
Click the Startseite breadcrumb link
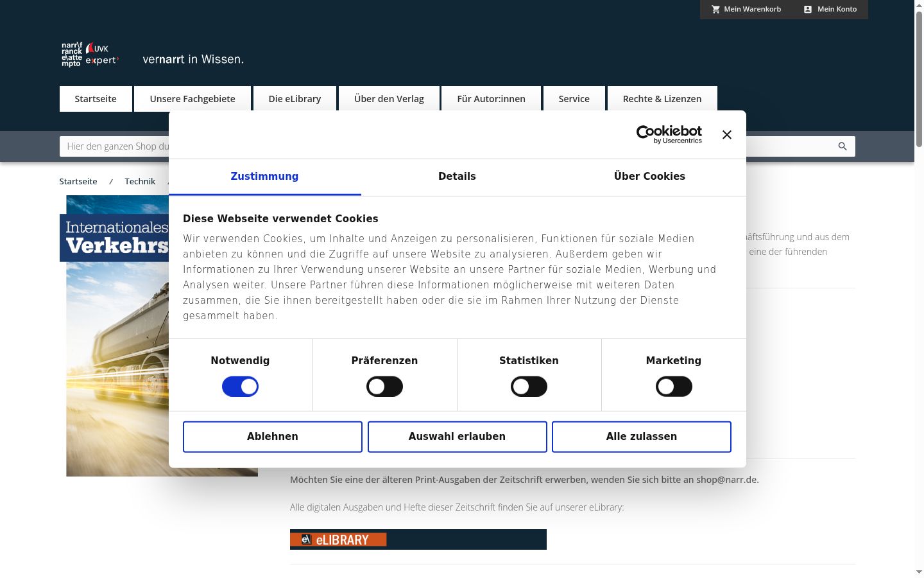click(x=78, y=182)
